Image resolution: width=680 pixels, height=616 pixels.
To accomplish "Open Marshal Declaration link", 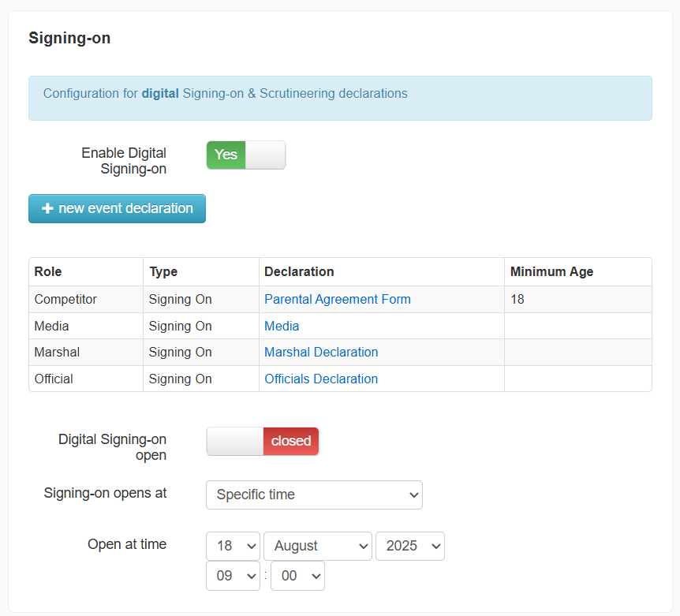I will (x=321, y=353).
